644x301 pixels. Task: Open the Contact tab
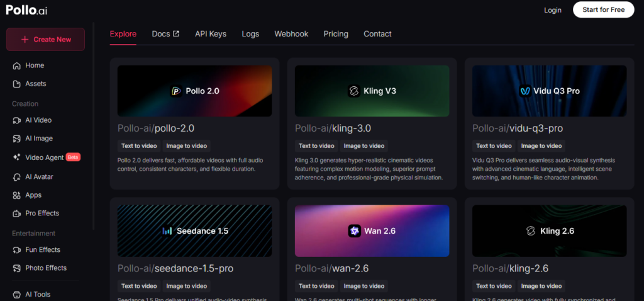pos(377,34)
